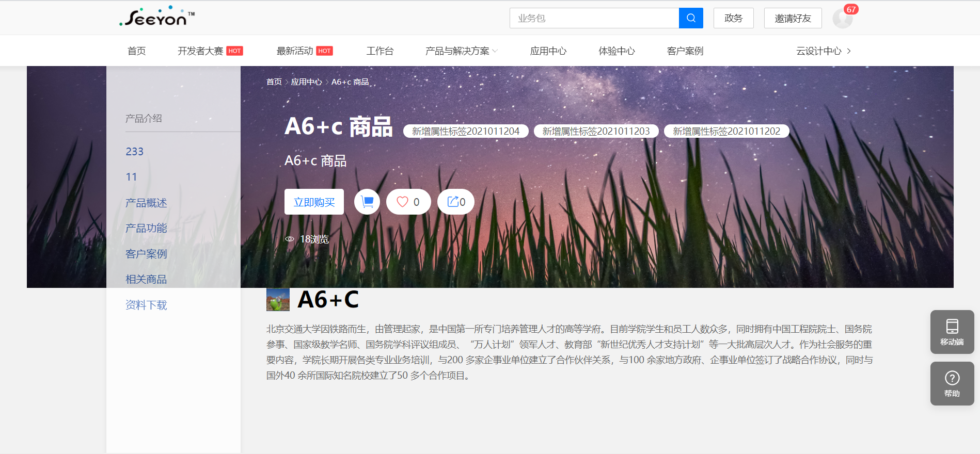Open the user avatar with 67 badge

coord(843,18)
